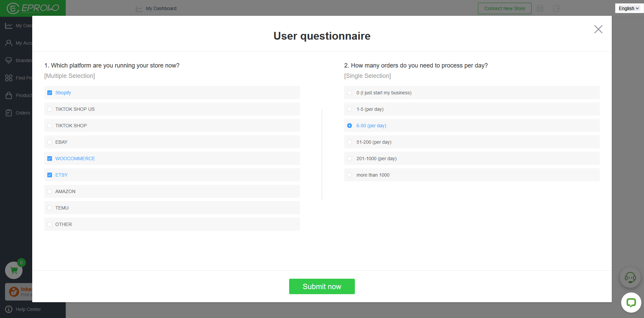Open the live chat bubble icon

click(x=631, y=303)
